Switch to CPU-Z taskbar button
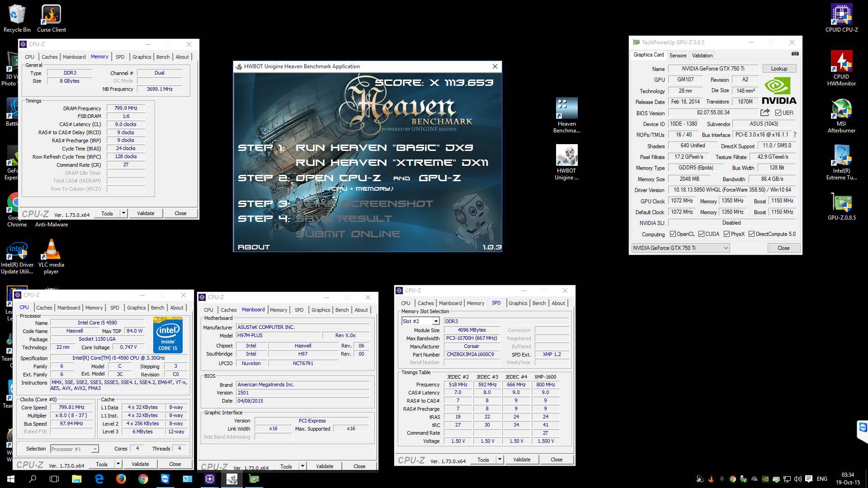Viewport: 868px width, 488px height. coord(210,479)
